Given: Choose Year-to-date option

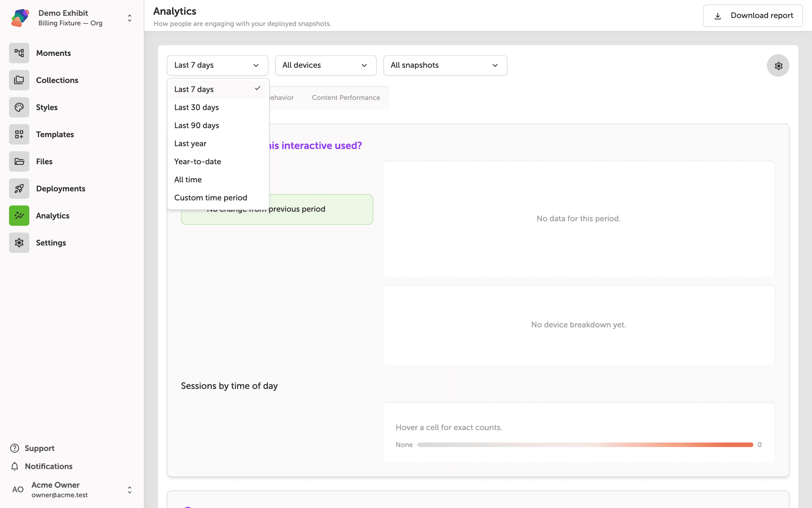Looking at the screenshot, I should tap(218, 162).
